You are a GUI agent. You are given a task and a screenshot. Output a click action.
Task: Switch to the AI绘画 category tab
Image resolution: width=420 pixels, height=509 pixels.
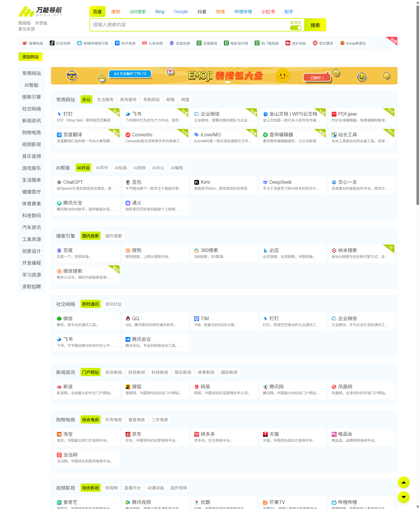pyautogui.click(x=121, y=168)
